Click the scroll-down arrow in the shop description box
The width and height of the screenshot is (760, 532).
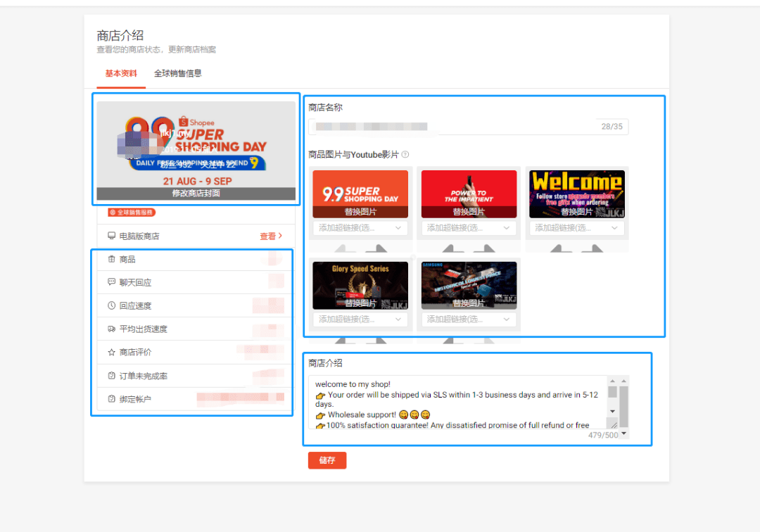[612, 411]
